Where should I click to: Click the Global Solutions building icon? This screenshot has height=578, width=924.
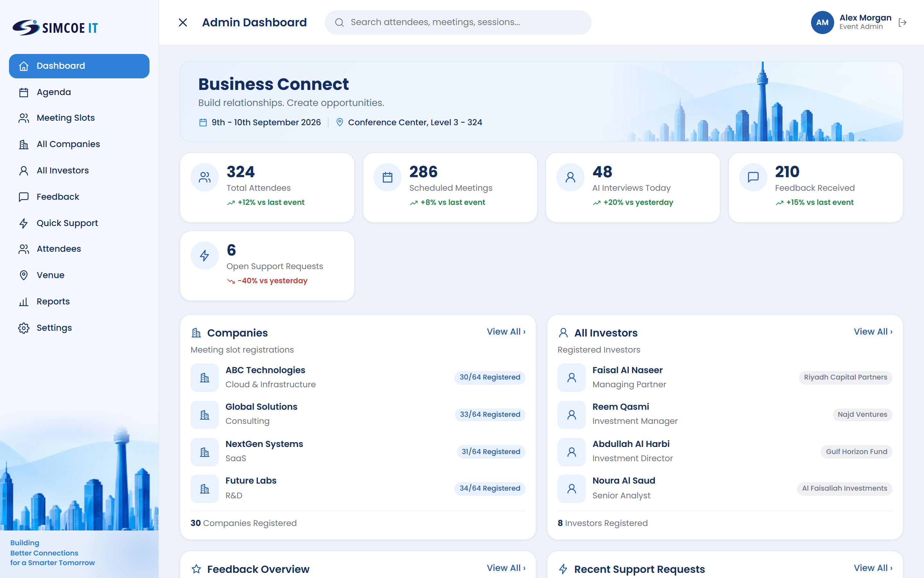pos(205,415)
